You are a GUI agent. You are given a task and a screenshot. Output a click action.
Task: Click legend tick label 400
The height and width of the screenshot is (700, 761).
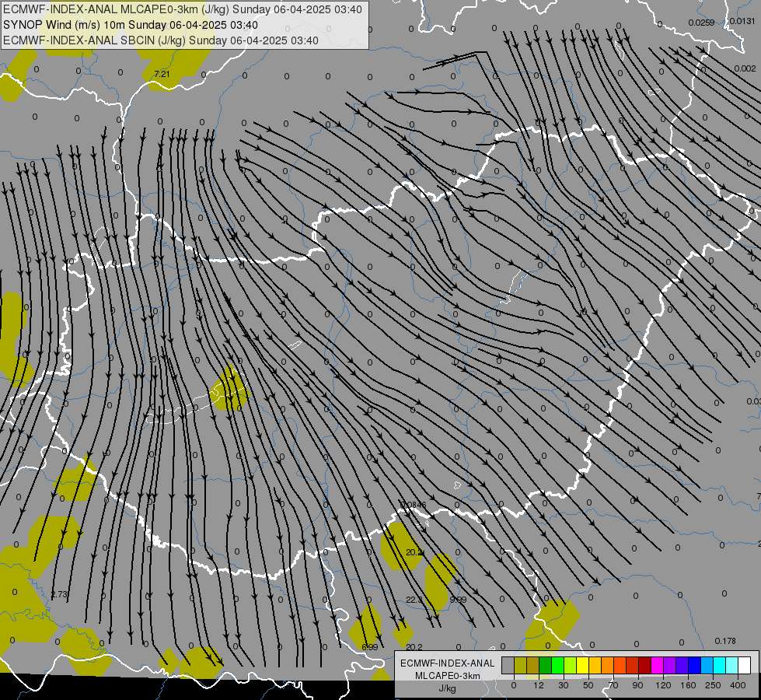pyautogui.click(x=738, y=685)
